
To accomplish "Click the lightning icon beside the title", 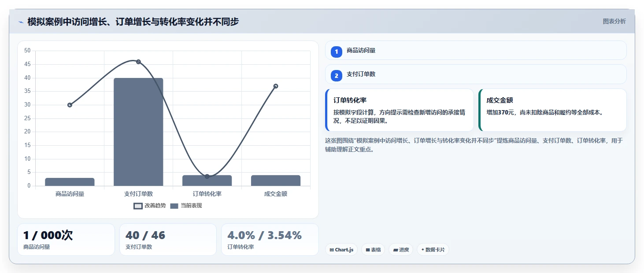I will click(x=21, y=22).
